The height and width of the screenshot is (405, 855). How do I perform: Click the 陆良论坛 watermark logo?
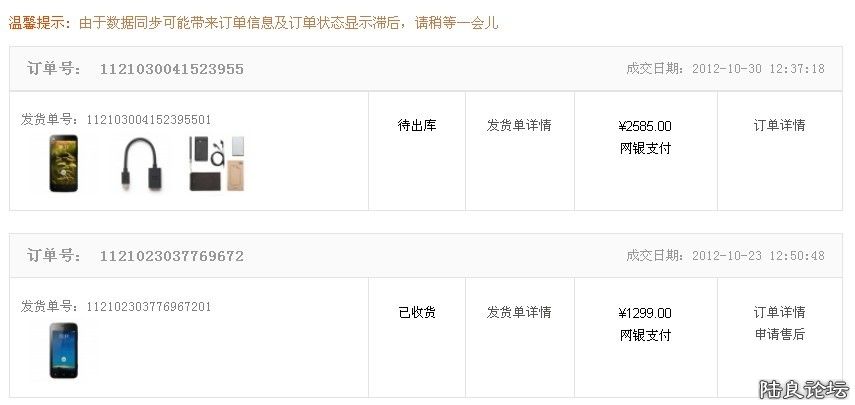click(x=803, y=388)
